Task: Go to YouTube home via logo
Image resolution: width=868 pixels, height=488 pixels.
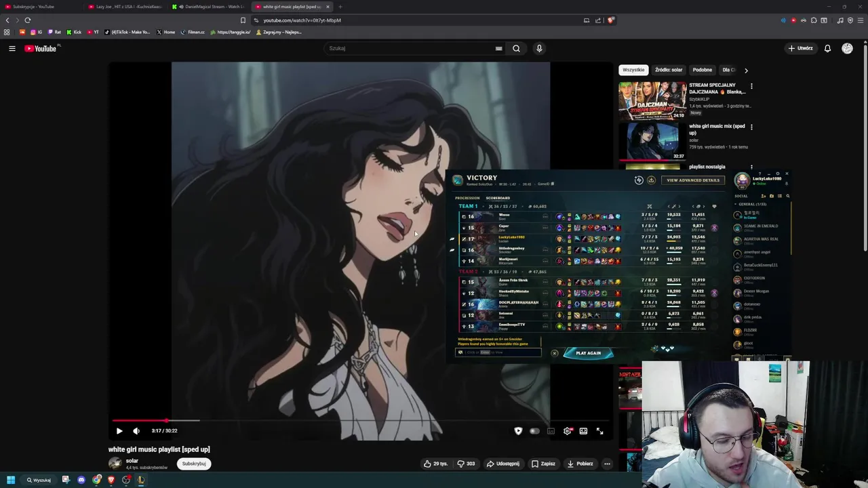Action: 41,48
